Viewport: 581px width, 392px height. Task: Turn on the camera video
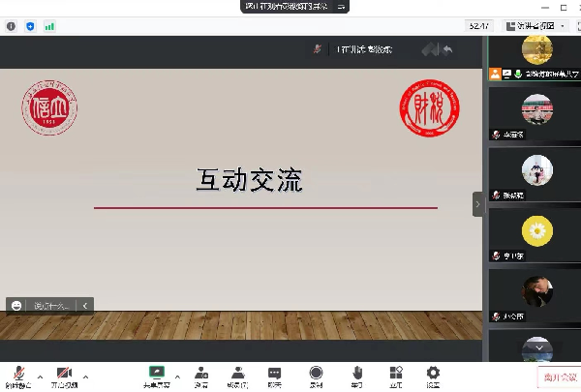64,375
